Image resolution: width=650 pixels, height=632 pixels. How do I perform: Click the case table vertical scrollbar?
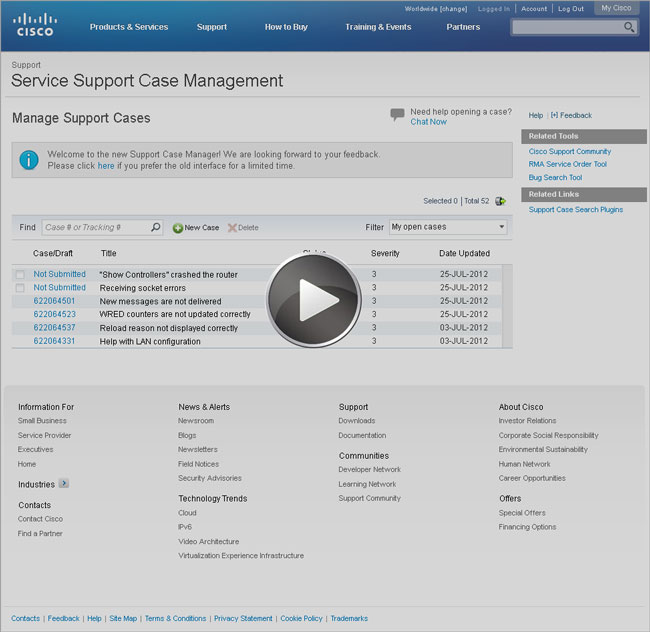(x=507, y=305)
